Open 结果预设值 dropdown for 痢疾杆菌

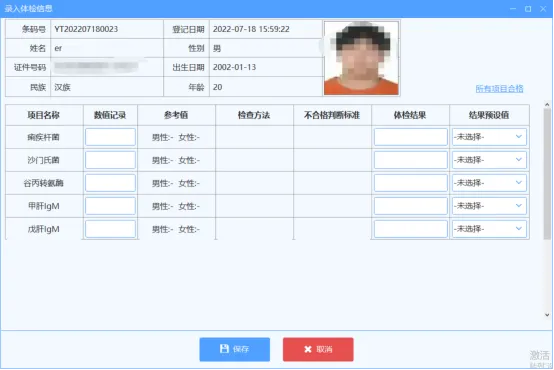[x=489, y=137]
